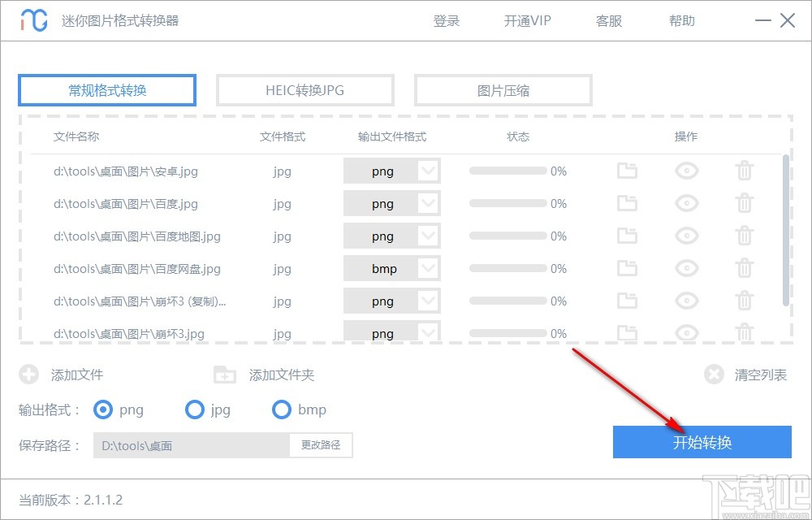The height and width of the screenshot is (520, 812).
Task: Open the 图片压缩 compression tab
Action: pyautogui.click(x=503, y=90)
